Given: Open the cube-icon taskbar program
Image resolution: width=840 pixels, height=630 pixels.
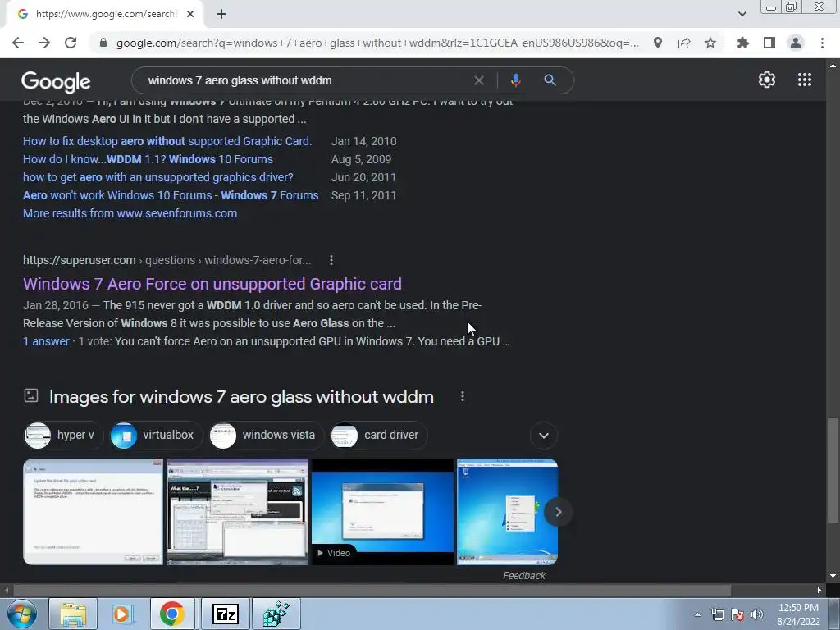Looking at the screenshot, I should pos(276,614).
